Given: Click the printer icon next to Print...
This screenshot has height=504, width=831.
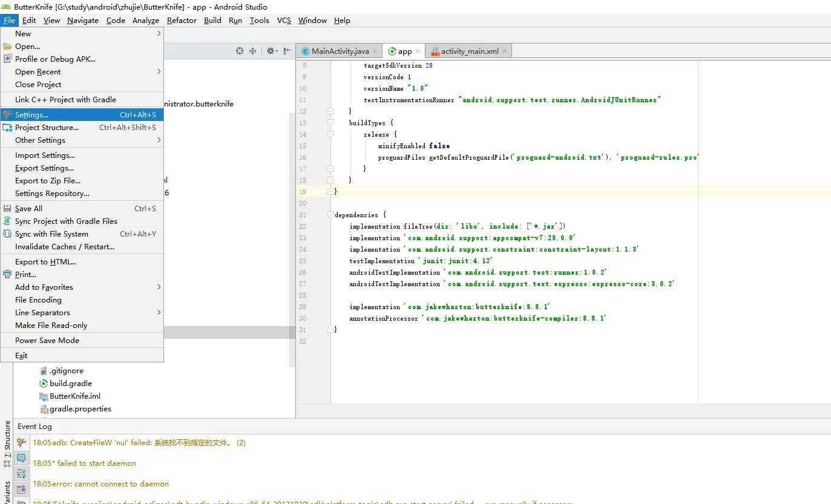Looking at the screenshot, I should [x=7, y=274].
